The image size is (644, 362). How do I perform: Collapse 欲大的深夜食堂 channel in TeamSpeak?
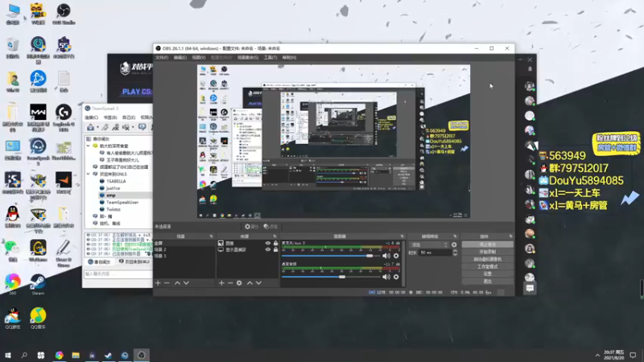coord(89,146)
